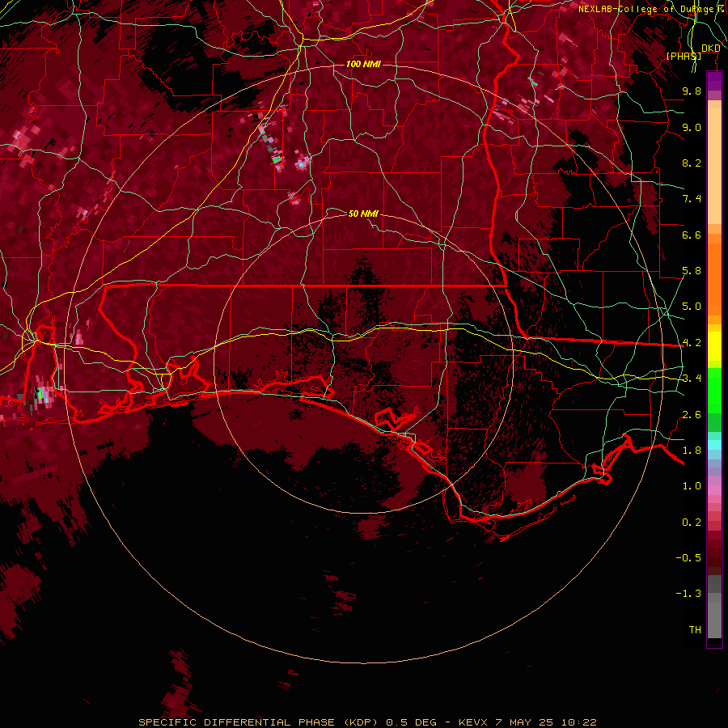Pick the yellow segment of the color bar
This screenshot has width=728, height=728.
point(714,346)
